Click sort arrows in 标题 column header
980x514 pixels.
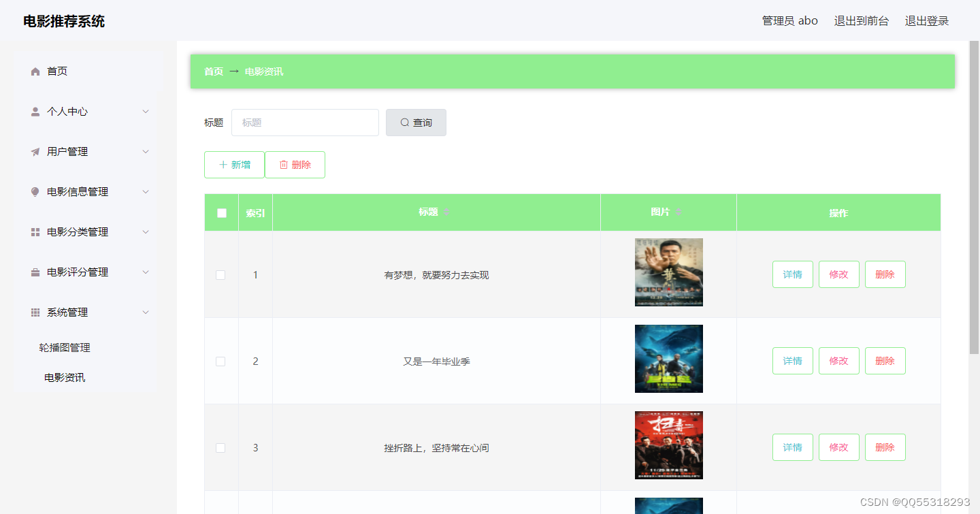pyautogui.click(x=446, y=212)
